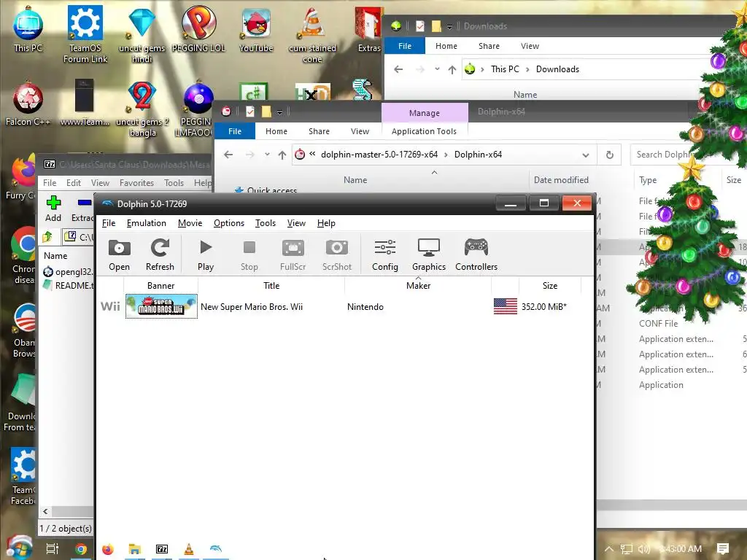This screenshot has width=747, height=560.
Task: Click left scroll arrow in 7-Zip
Action: (45, 511)
